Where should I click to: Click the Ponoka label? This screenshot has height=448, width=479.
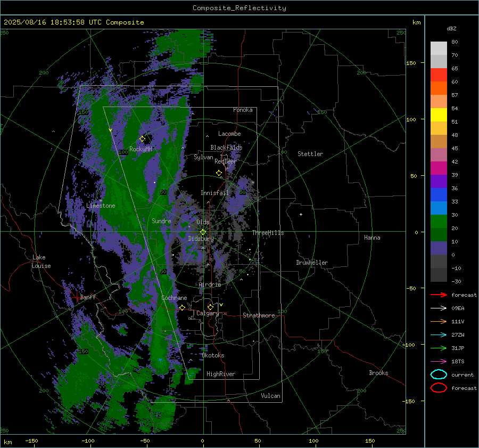tap(243, 110)
